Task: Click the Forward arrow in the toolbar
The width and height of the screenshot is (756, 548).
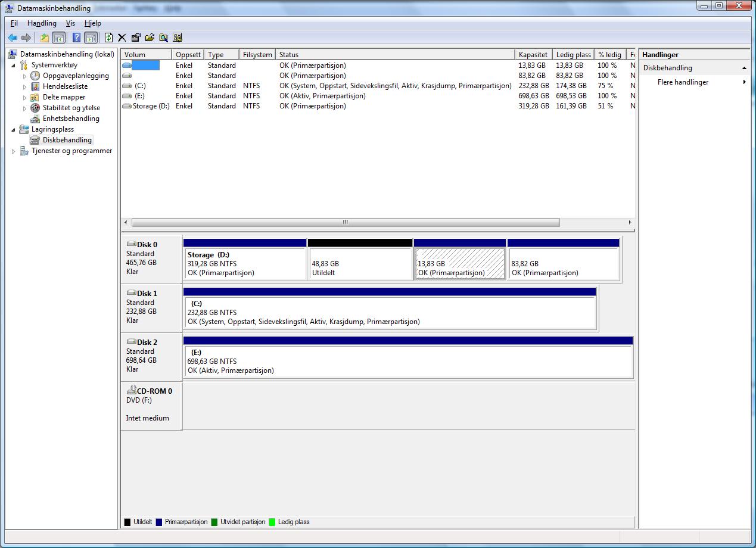Action: [26, 38]
